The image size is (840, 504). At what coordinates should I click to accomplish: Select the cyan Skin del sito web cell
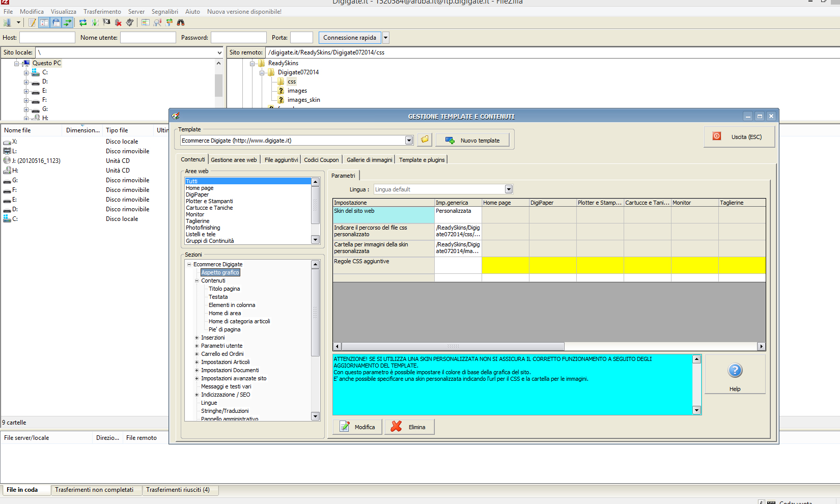[383, 215]
